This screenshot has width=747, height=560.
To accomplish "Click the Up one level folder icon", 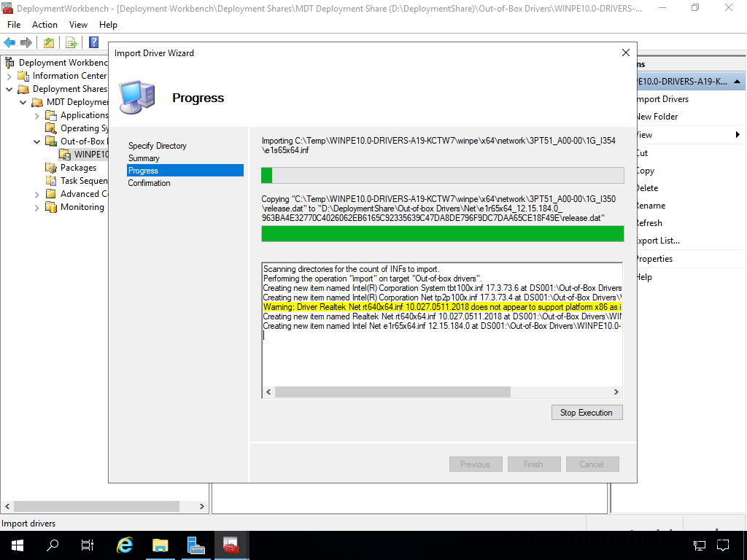I will pyautogui.click(x=49, y=42).
